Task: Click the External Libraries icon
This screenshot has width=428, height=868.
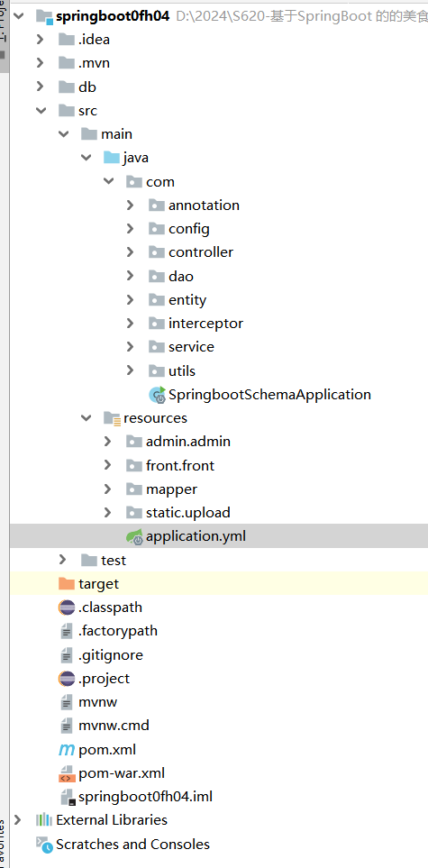Action: coord(44,820)
